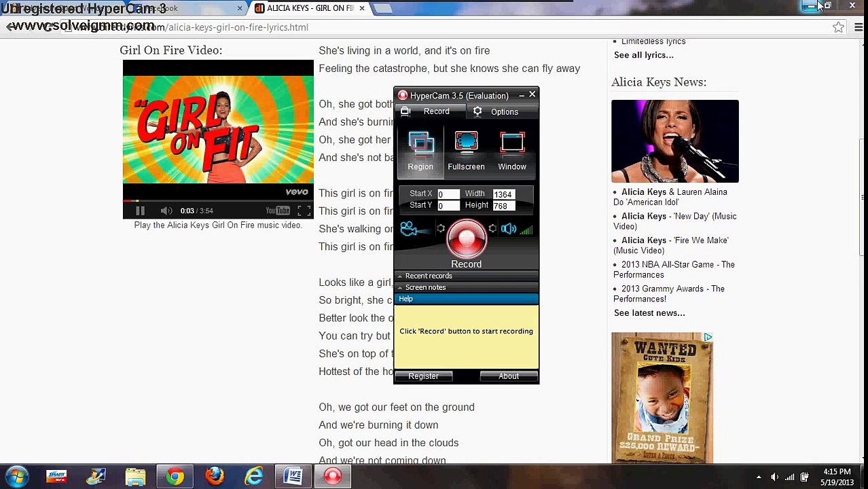
Task: Launch Internet Explorer from the taskbar
Action: click(x=254, y=477)
